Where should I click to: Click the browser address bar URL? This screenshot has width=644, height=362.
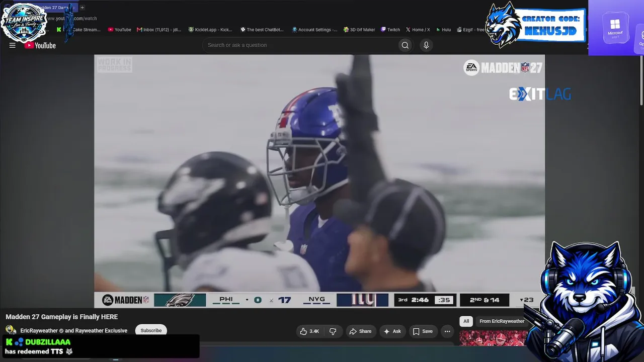tap(72, 19)
